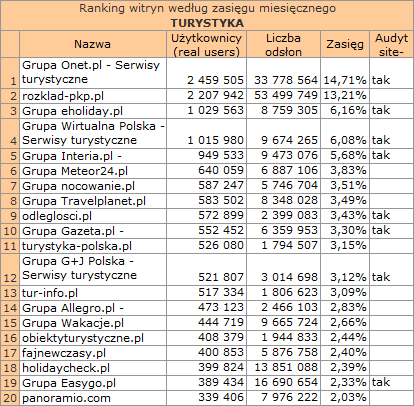The image size is (414, 406).
Task: Select the tur-info.pl name cell
Action: [x=50, y=293]
